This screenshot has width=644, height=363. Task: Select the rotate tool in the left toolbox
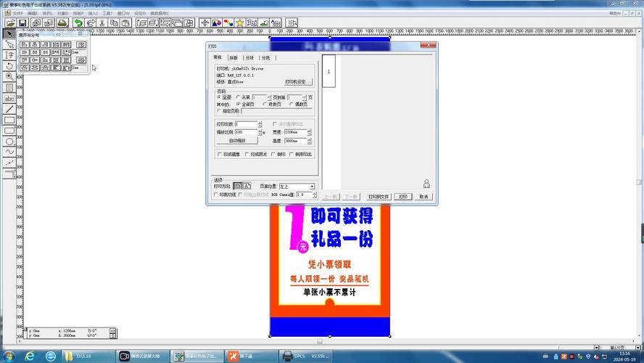[9, 66]
